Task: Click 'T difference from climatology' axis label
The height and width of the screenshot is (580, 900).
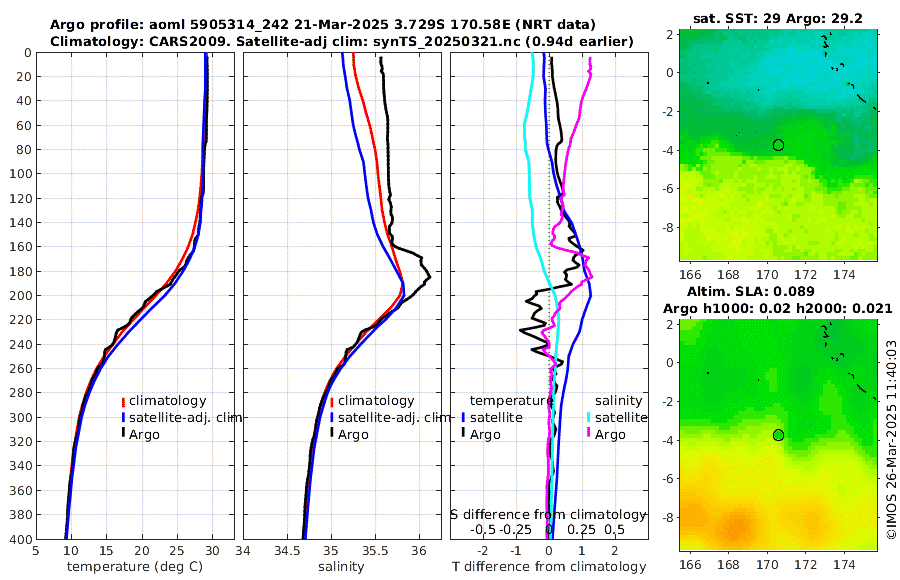Action: [x=549, y=567]
